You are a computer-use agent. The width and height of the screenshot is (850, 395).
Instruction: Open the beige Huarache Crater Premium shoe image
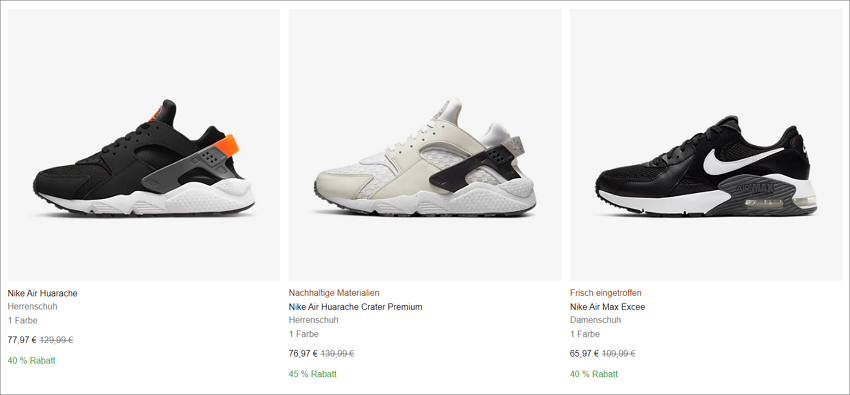tap(424, 145)
